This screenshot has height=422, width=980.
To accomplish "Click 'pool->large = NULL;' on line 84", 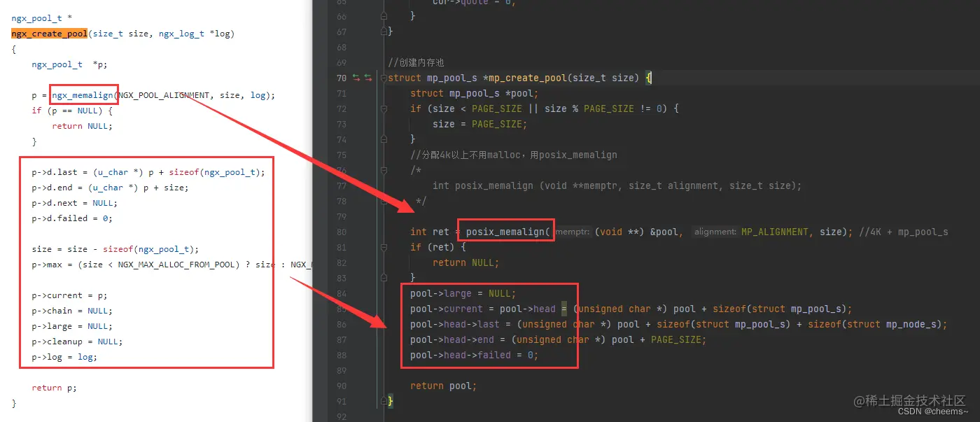I will tap(463, 293).
